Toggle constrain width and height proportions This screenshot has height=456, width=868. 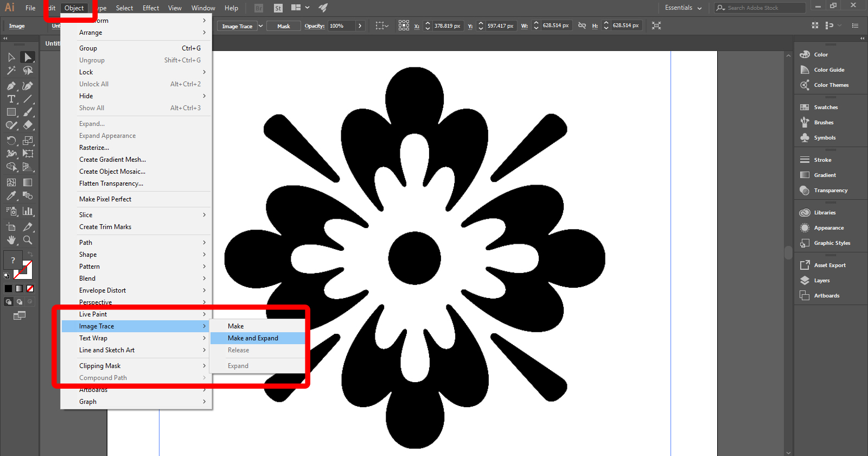(x=582, y=26)
